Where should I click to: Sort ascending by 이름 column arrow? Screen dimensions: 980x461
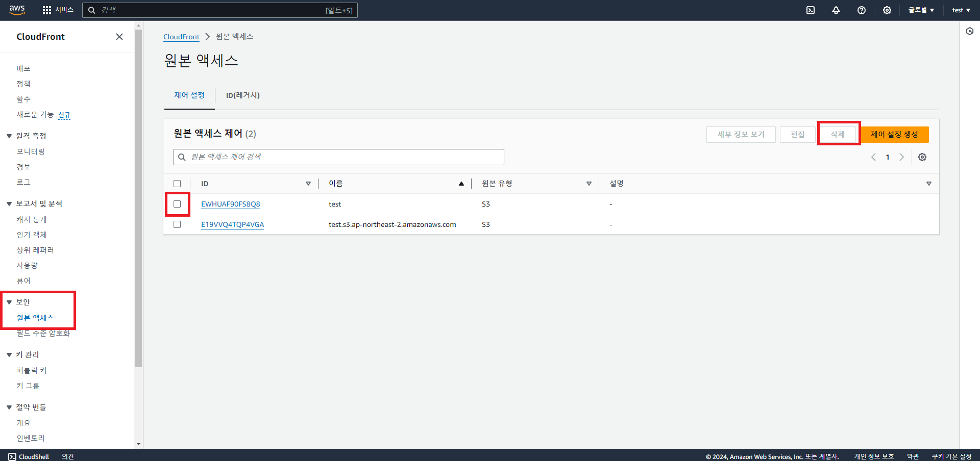click(461, 184)
